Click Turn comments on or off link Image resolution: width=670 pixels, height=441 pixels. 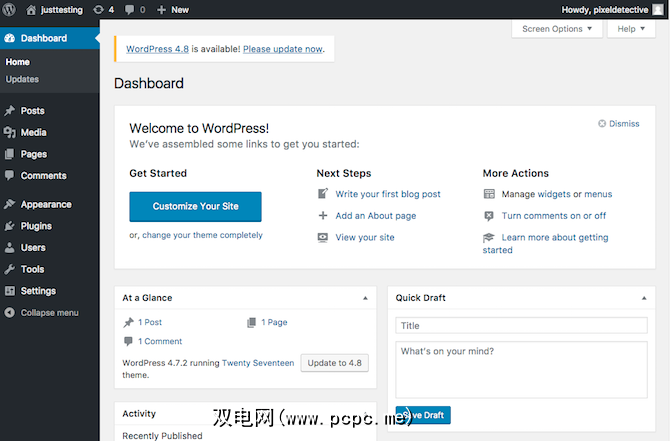pyautogui.click(x=554, y=216)
